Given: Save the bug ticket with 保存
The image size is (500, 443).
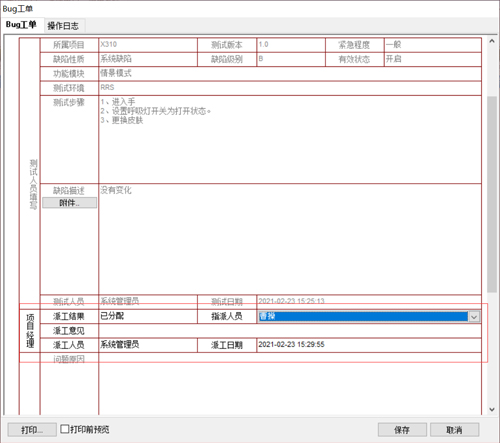Looking at the screenshot, I should 402,430.
